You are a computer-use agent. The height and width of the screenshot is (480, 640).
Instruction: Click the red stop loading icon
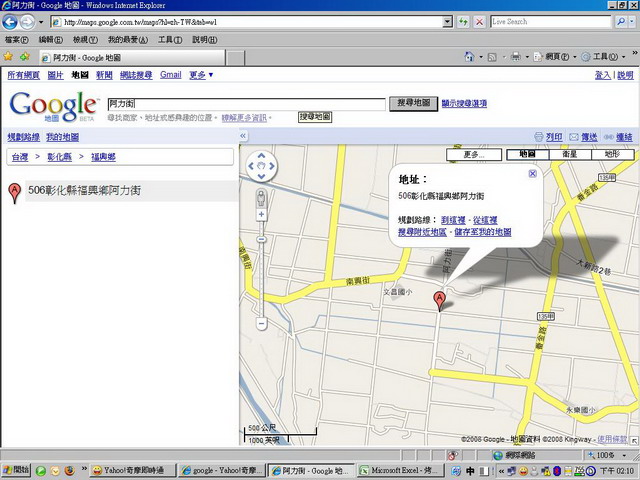click(x=480, y=22)
